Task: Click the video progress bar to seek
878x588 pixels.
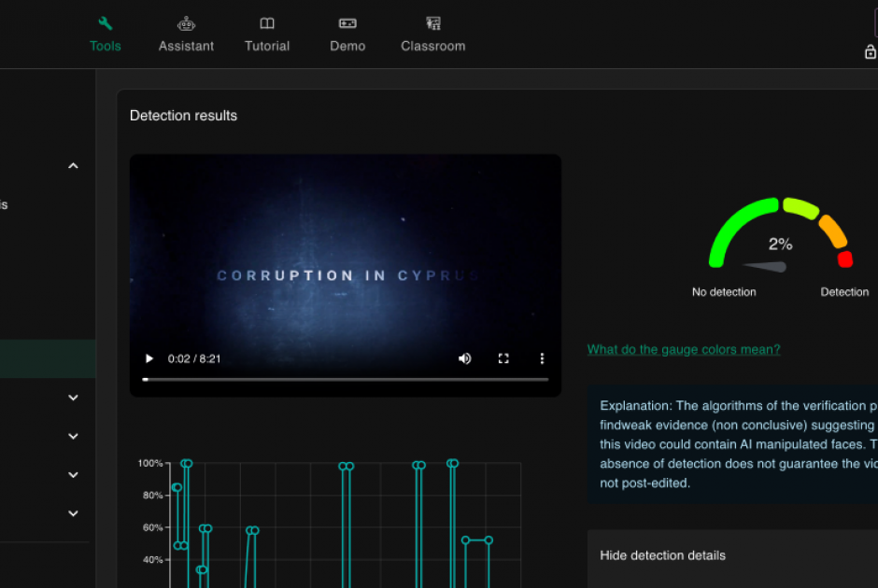Action: point(346,379)
